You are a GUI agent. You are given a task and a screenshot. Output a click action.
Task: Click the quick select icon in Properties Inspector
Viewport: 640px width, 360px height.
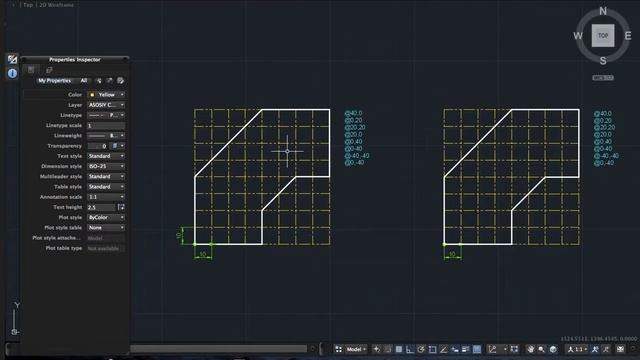pyautogui.click(x=109, y=81)
